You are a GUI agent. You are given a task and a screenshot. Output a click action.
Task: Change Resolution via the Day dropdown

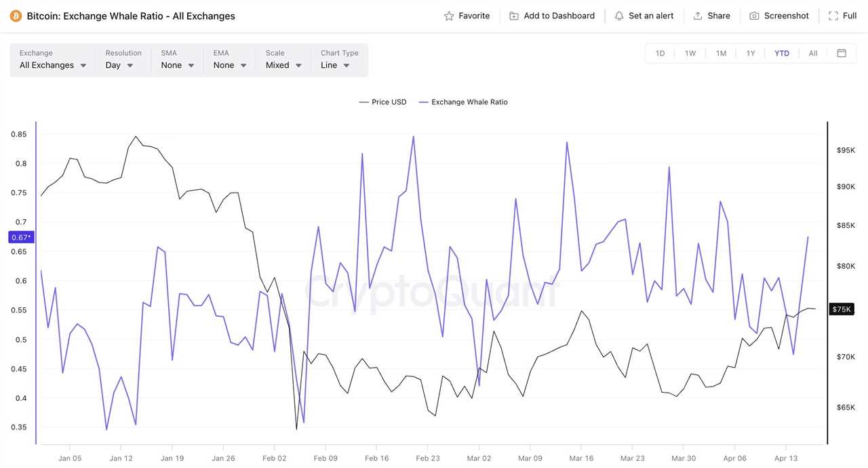pyautogui.click(x=117, y=65)
